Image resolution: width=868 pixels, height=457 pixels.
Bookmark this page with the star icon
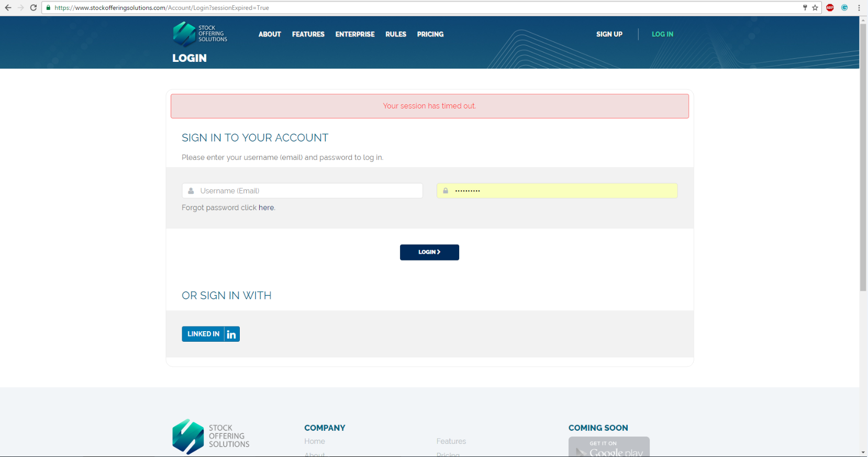pyautogui.click(x=815, y=8)
